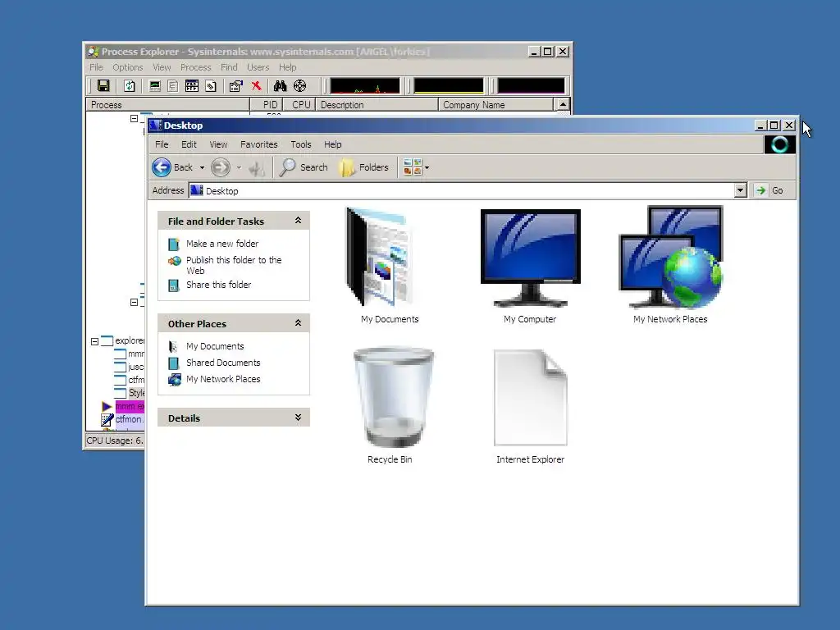Screen dimensions: 840x630
Task: Open the Edit menu in Desktop window
Action: [189, 144]
